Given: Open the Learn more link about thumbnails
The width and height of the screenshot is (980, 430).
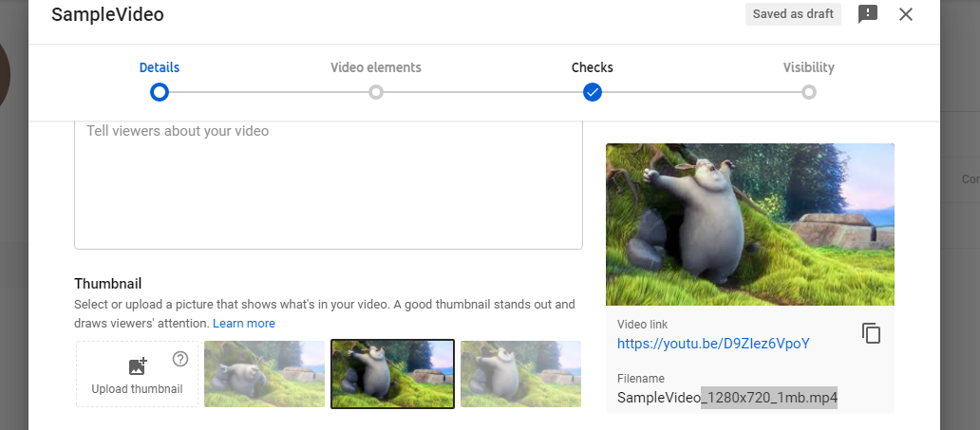Looking at the screenshot, I should coord(244,323).
